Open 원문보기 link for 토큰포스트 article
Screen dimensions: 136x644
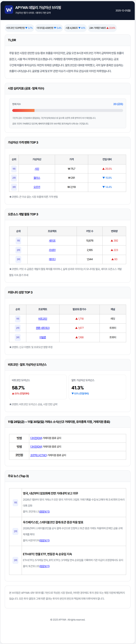pos(44,566)
